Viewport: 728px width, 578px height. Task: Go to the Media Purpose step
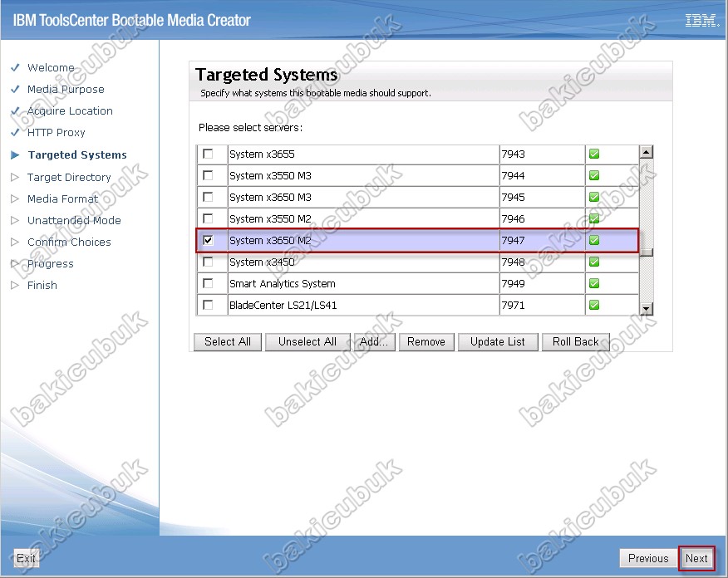click(x=66, y=89)
